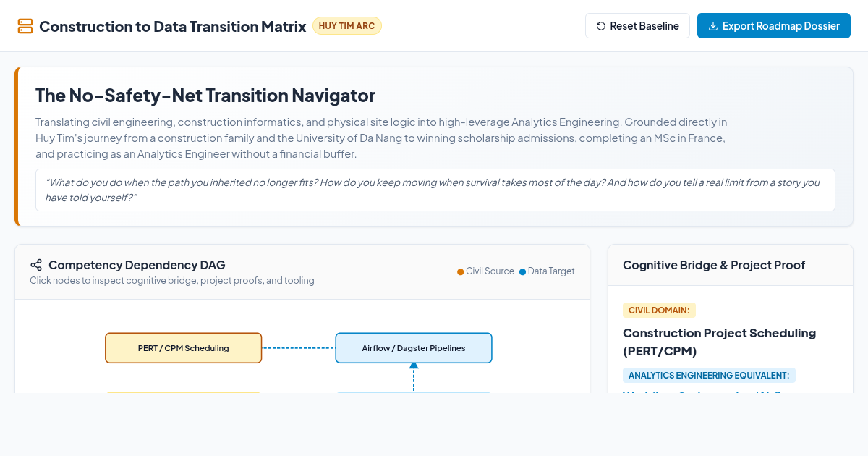
Task: Click the orange Civil Source legend dot
Action: pyautogui.click(x=461, y=272)
